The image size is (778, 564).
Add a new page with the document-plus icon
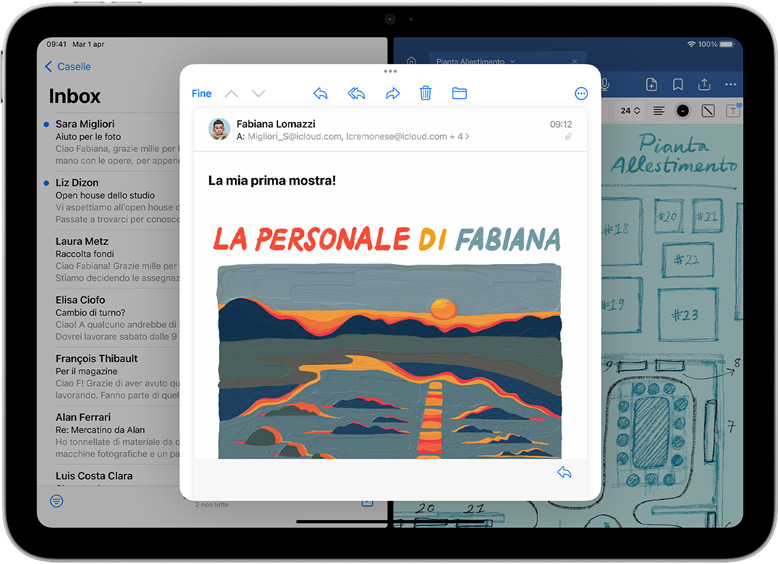651,84
